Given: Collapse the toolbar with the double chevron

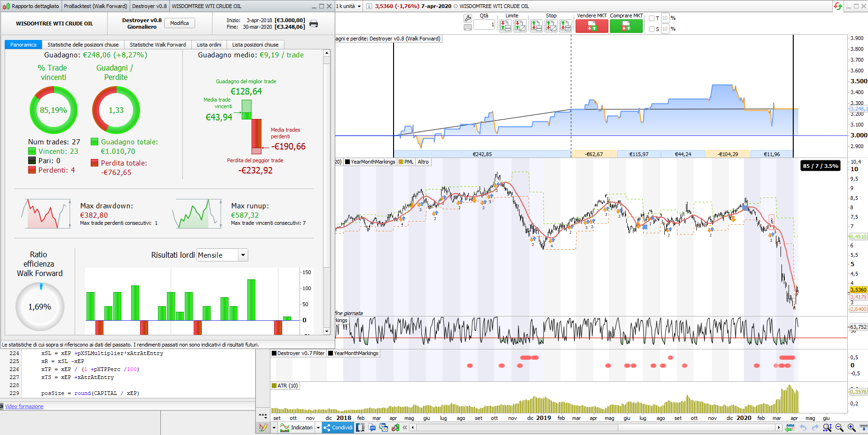Looking at the screenshot, I should [x=405, y=427].
